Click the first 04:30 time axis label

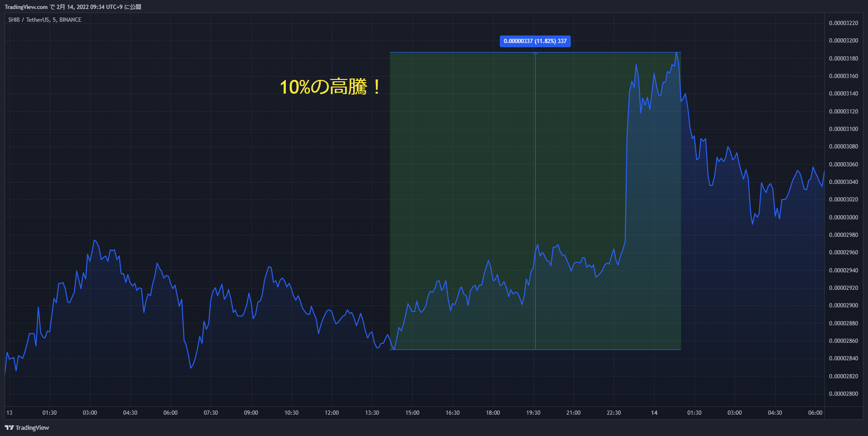[x=130, y=413]
